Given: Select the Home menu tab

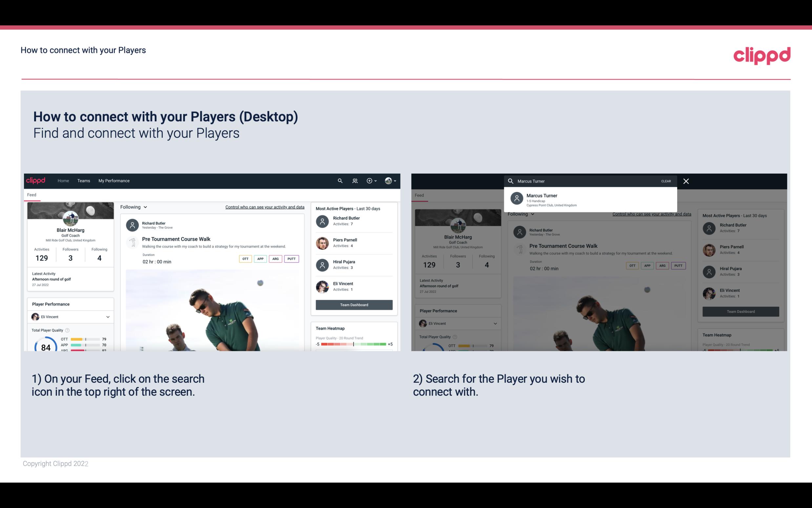Looking at the screenshot, I should pyautogui.click(x=63, y=180).
